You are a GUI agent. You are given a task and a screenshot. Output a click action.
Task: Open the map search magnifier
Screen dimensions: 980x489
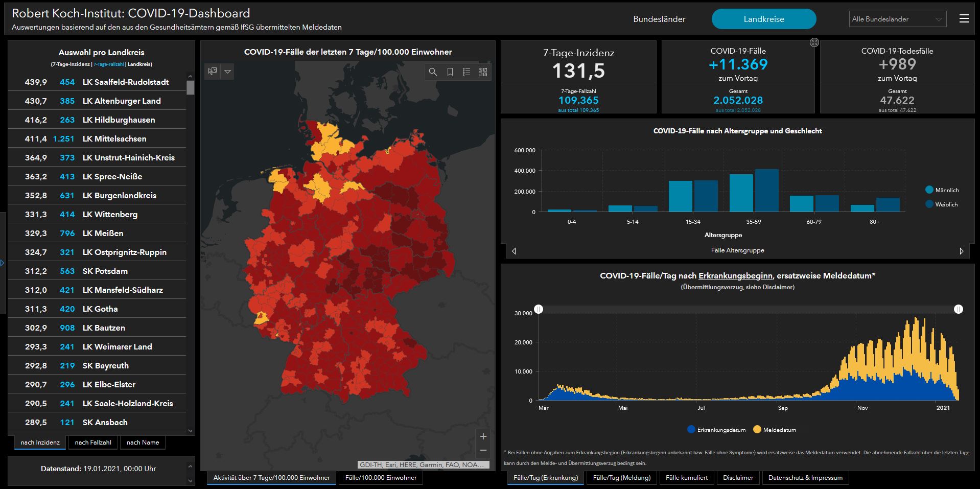coord(433,72)
